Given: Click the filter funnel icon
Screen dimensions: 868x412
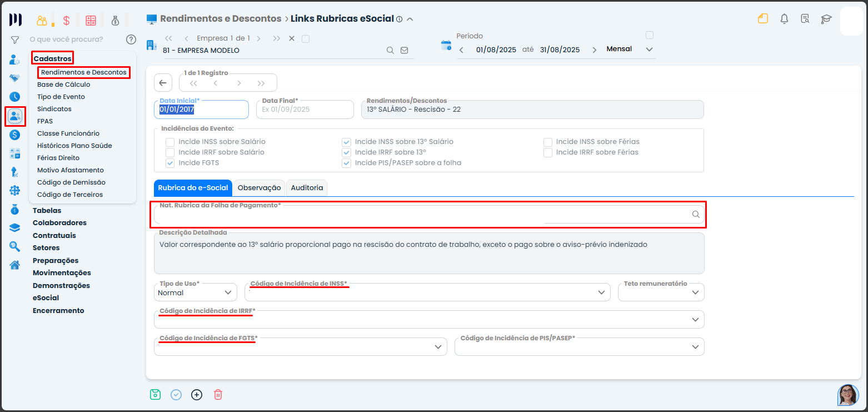Looking at the screenshot, I should [x=15, y=40].
